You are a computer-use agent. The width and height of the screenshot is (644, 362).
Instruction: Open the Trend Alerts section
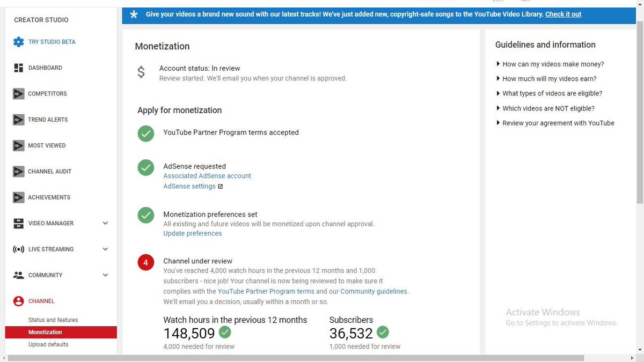point(48,120)
